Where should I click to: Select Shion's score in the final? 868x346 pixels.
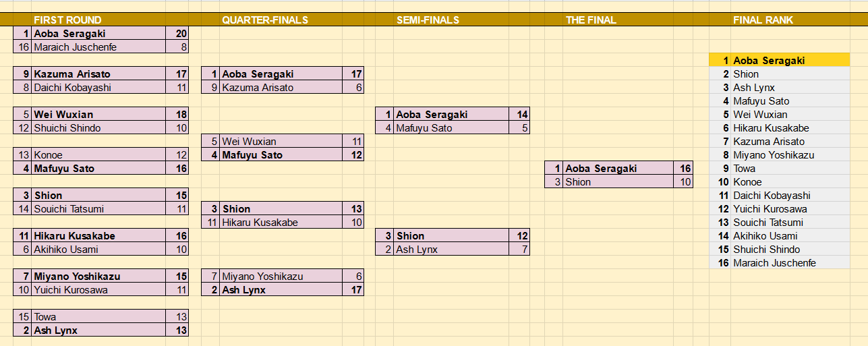click(683, 182)
